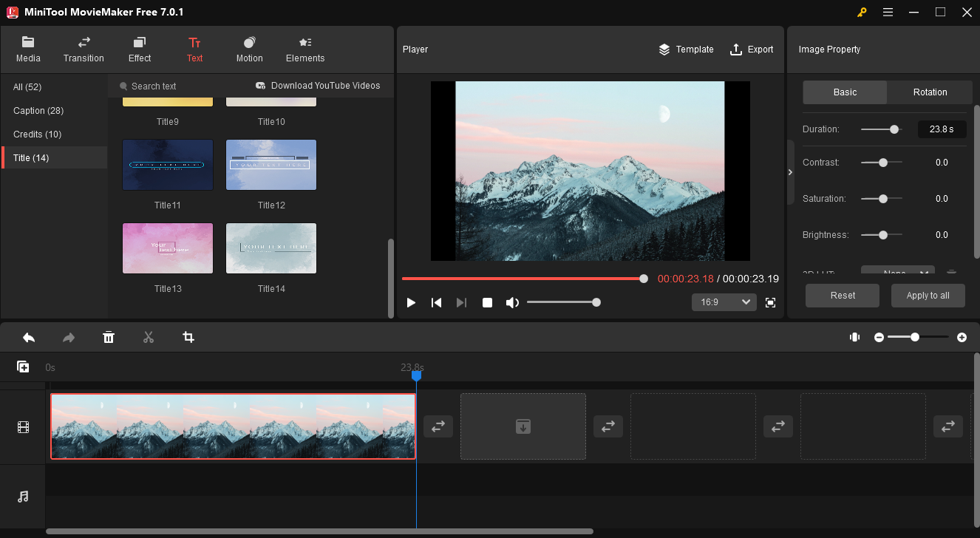Open the Motion tab
The width and height of the screenshot is (980, 538).
tap(249, 49)
